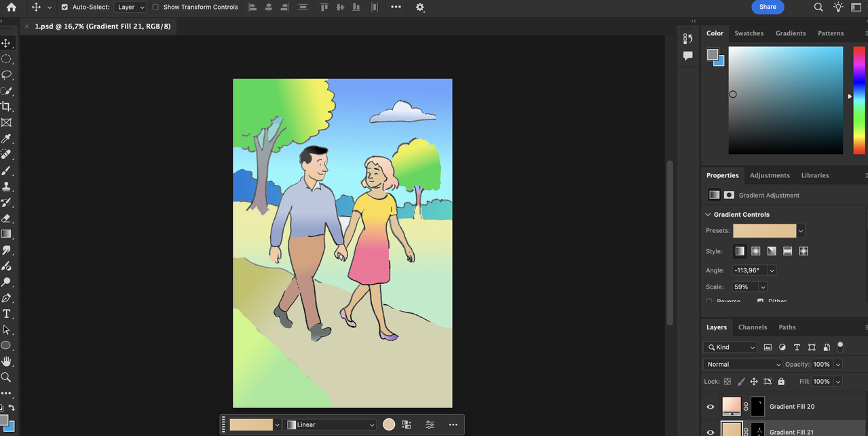Viewport: 868px width, 436px height.
Task: Select the Spot Healing Brush tool
Action: pyautogui.click(x=6, y=155)
